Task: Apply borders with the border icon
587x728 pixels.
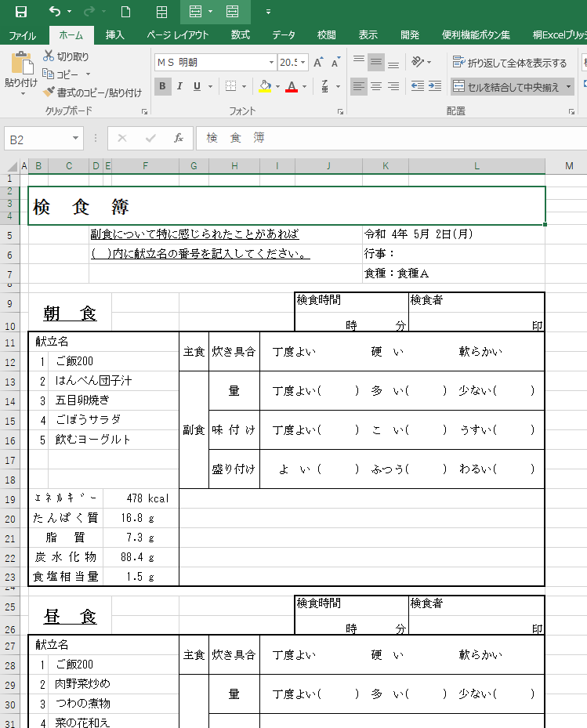Action: pyautogui.click(x=231, y=86)
